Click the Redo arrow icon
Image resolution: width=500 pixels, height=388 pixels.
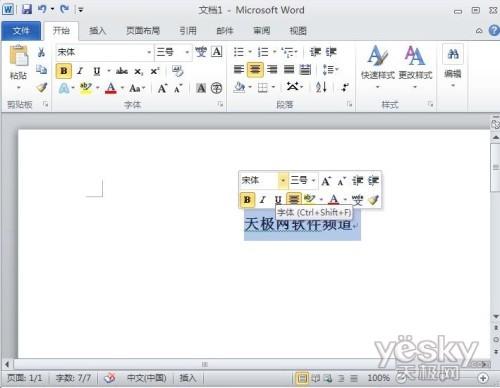(x=65, y=9)
